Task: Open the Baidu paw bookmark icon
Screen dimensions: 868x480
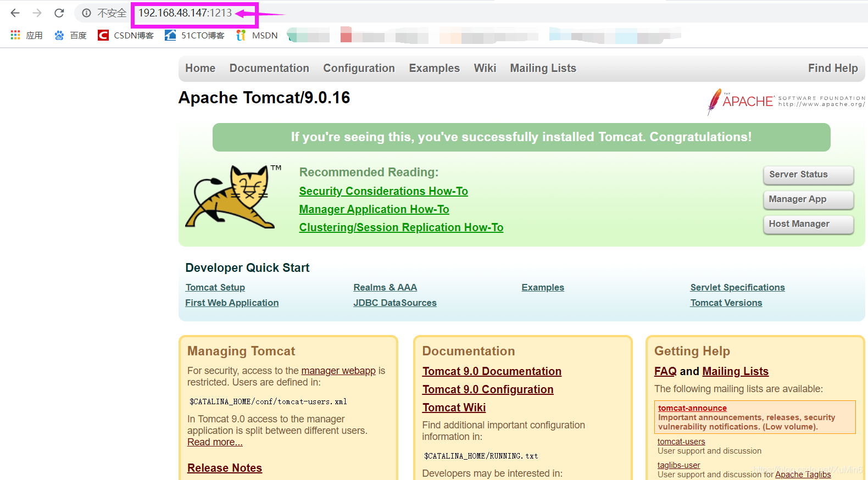Action: click(59, 35)
